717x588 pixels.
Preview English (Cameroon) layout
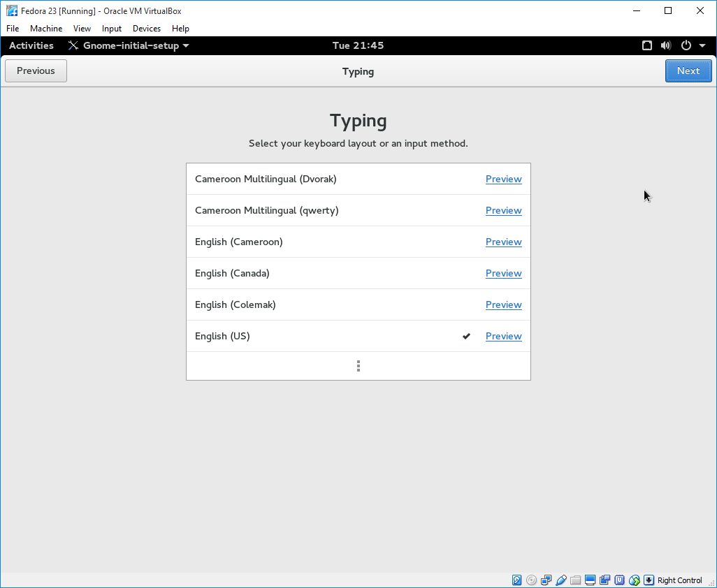pyautogui.click(x=503, y=242)
